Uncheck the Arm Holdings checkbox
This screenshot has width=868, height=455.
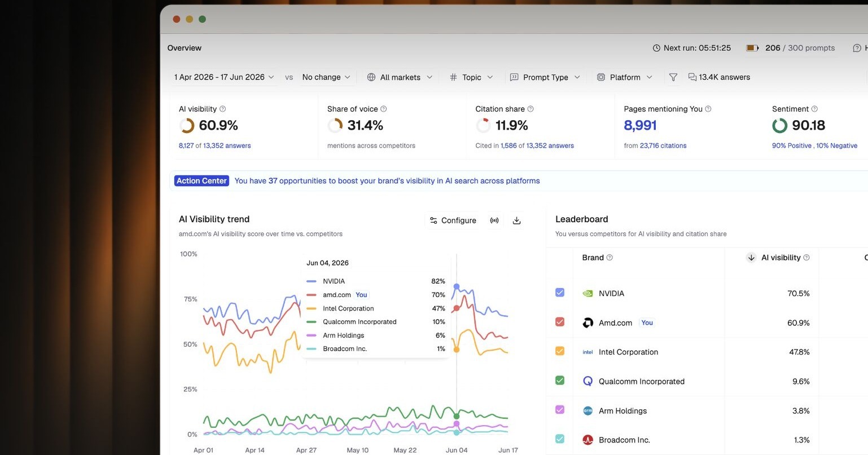[560, 410]
